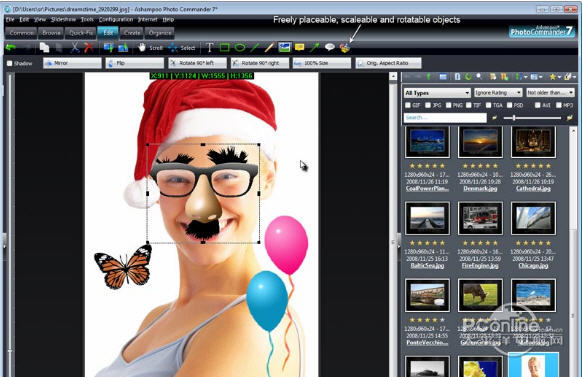Select the Denmark.jpg thumbnail
The image size is (583, 377).
pos(480,142)
